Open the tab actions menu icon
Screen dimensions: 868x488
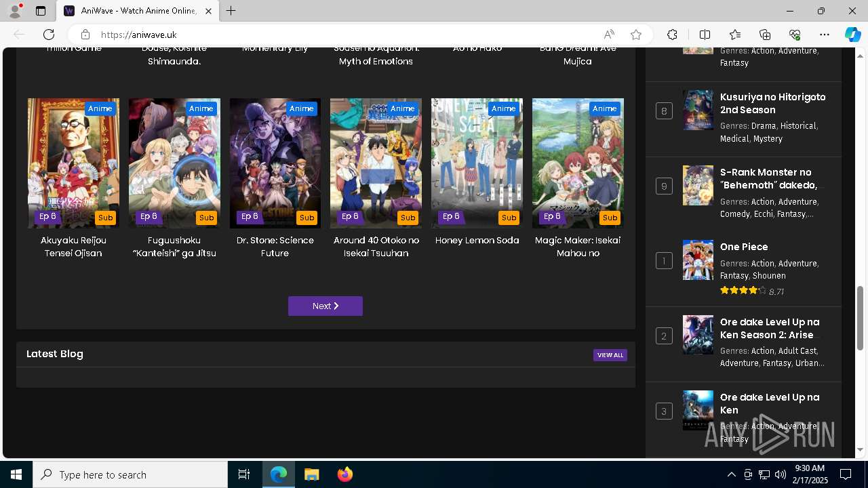pyautogui.click(x=41, y=11)
